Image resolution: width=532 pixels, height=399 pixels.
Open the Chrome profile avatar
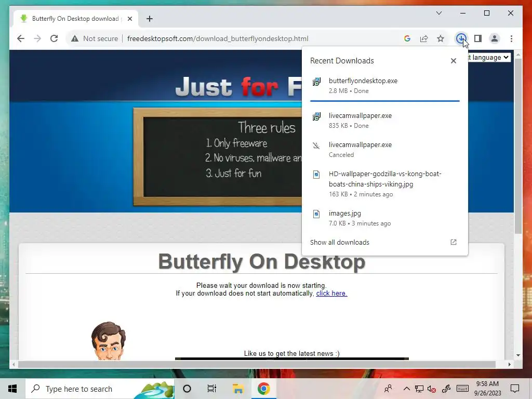[495, 38]
